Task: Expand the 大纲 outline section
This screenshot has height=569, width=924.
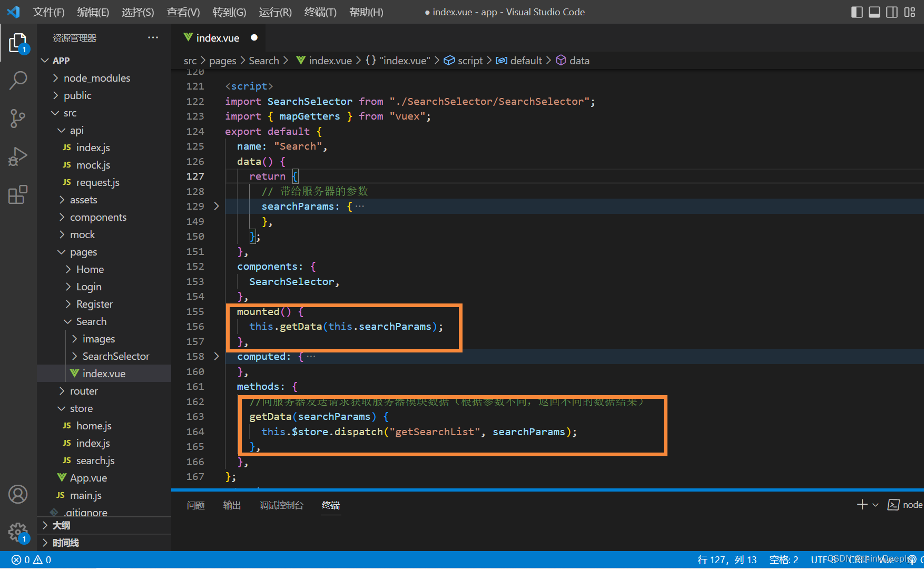Action: 104,525
